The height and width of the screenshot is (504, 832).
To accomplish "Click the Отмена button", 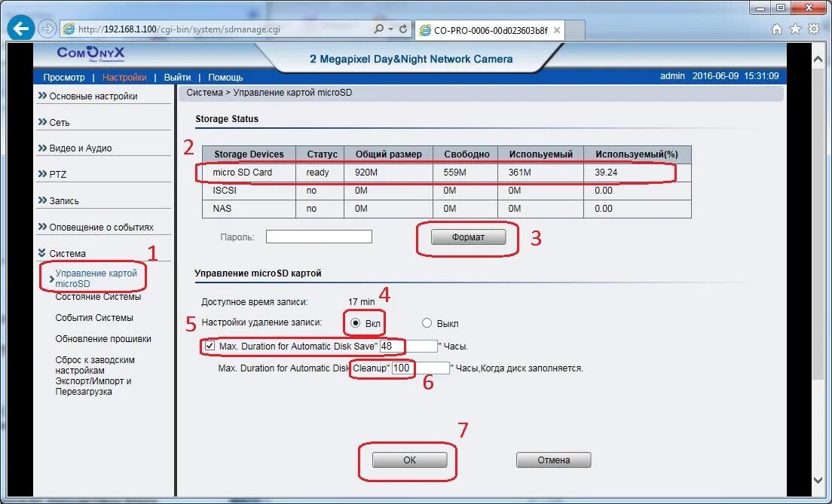I will (x=553, y=460).
